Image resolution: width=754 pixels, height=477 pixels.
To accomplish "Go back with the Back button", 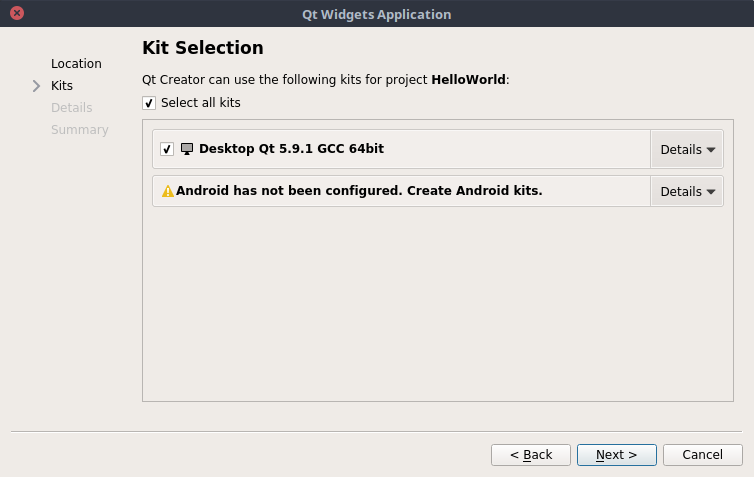I will tap(531, 455).
